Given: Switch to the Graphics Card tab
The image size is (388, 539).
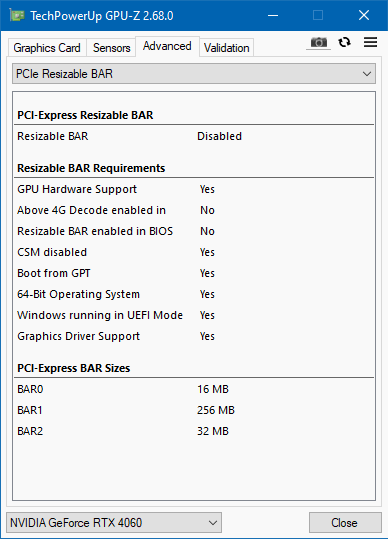Looking at the screenshot, I should coord(47,48).
